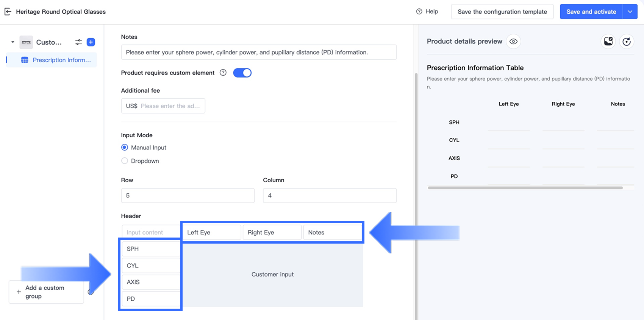Click the blue plus add-element icon

pos(91,42)
